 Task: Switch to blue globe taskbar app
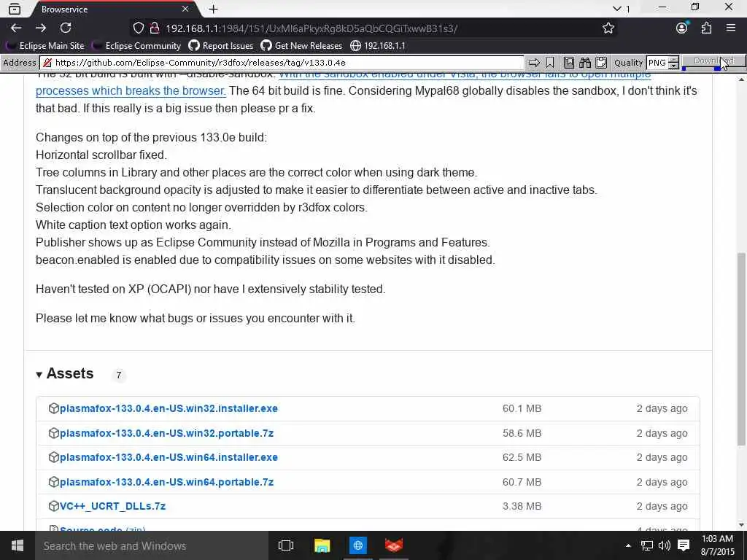357,545
